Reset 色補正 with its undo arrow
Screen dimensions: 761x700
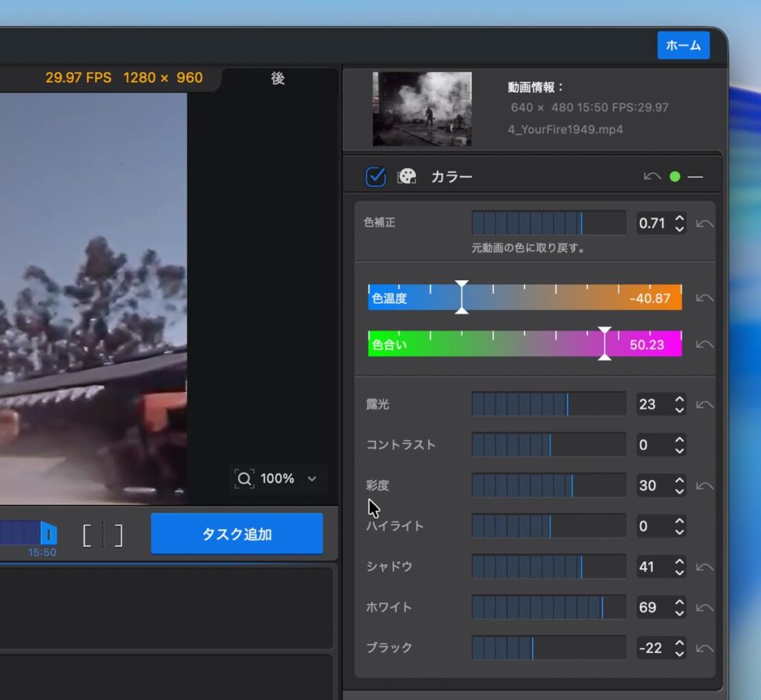pos(705,223)
